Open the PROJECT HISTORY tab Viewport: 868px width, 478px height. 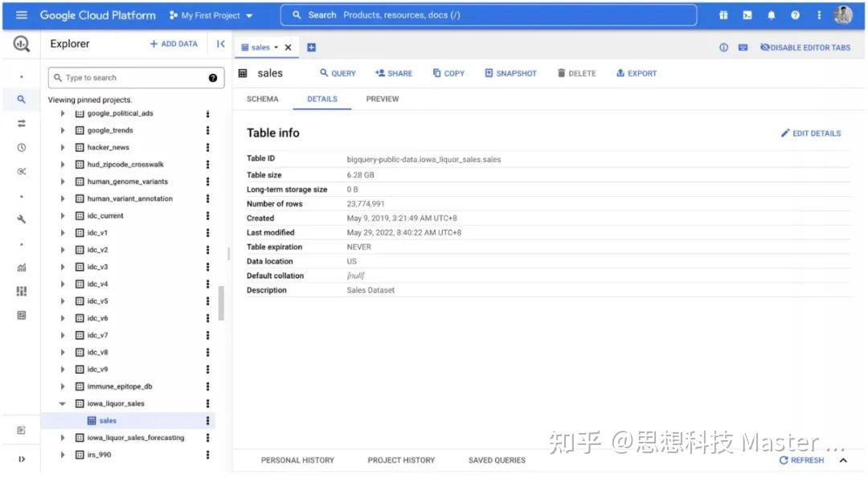pyautogui.click(x=401, y=460)
